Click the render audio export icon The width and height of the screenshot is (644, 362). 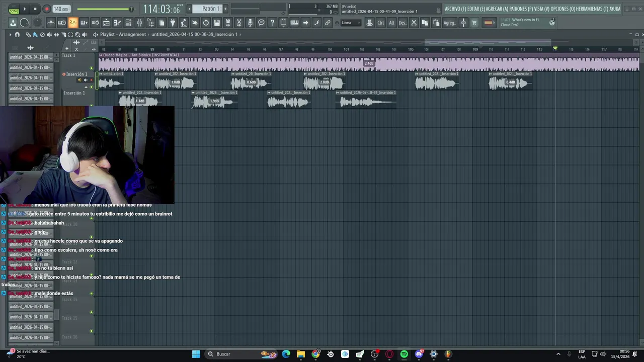(x=228, y=23)
